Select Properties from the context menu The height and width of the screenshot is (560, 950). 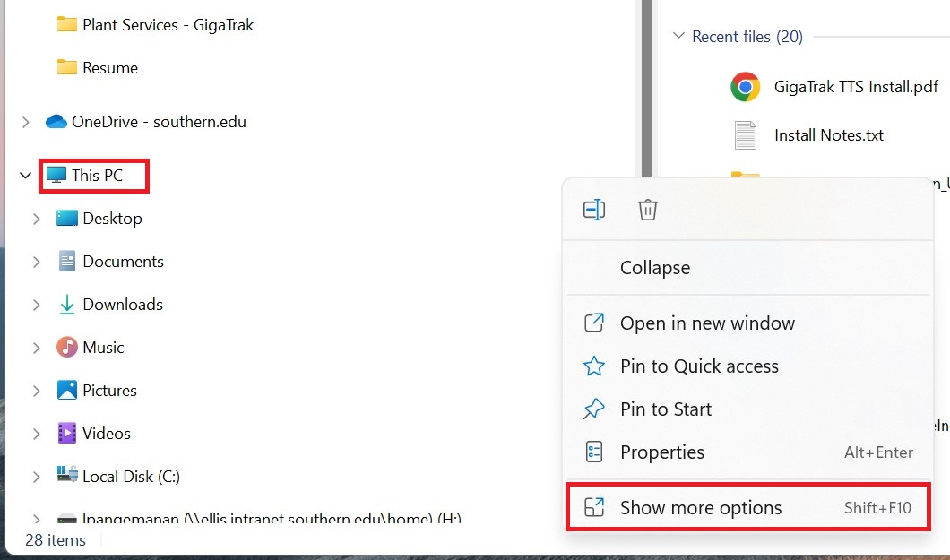click(x=662, y=452)
